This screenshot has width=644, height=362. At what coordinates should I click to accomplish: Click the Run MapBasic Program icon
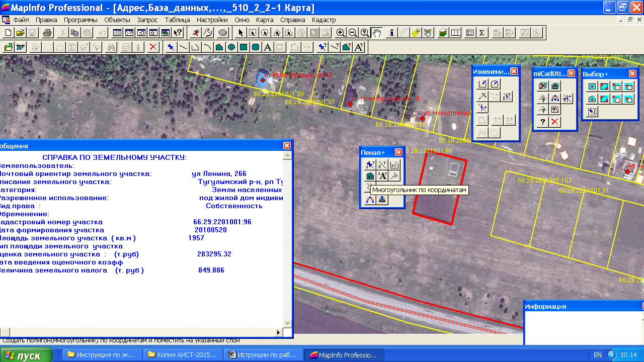[195, 33]
